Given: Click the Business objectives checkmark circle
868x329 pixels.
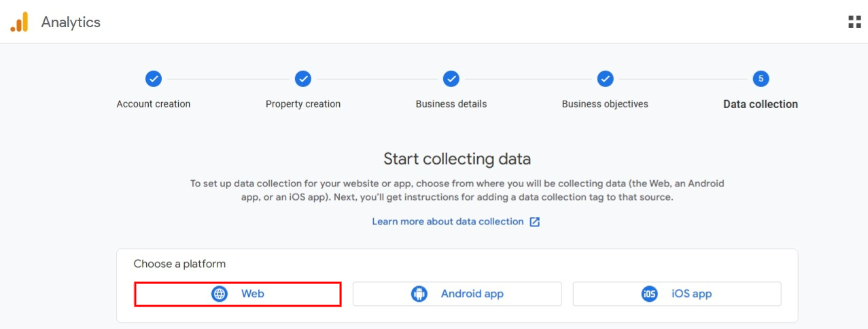Looking at the screenshot, I should (605, 79).
